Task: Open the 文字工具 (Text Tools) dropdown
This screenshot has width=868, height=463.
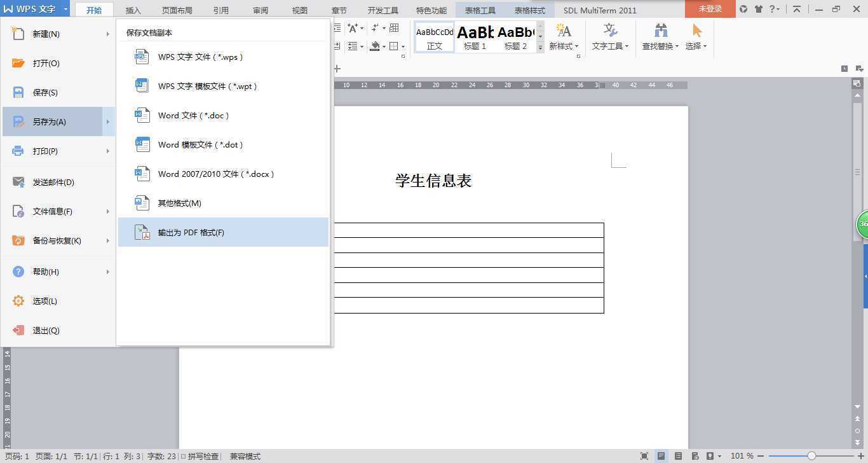Action: [x=610, y=46]
